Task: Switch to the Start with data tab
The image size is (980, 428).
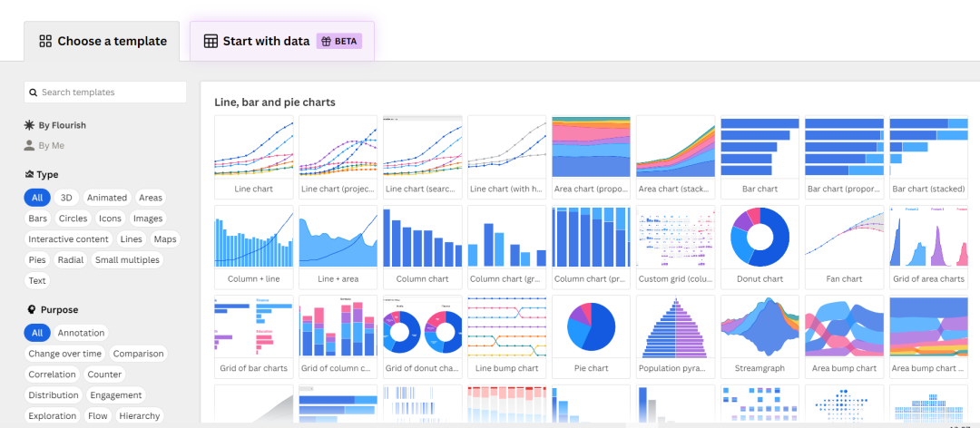Action: click(x=282, y=41)
